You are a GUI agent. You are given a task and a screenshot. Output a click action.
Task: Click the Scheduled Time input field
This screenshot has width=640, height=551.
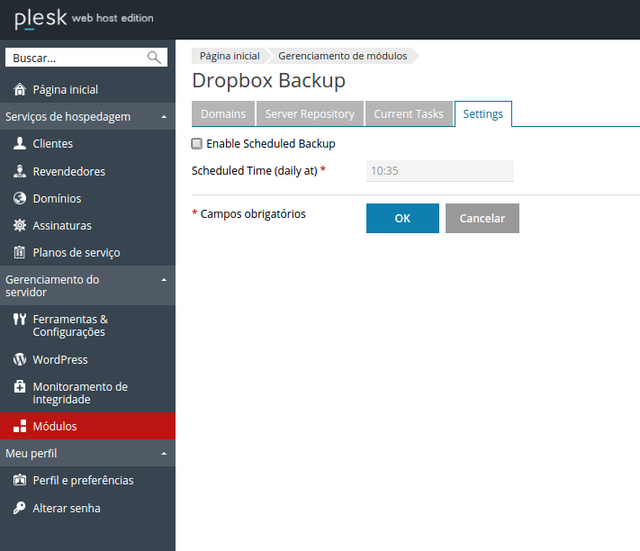[x=440, y=171]
